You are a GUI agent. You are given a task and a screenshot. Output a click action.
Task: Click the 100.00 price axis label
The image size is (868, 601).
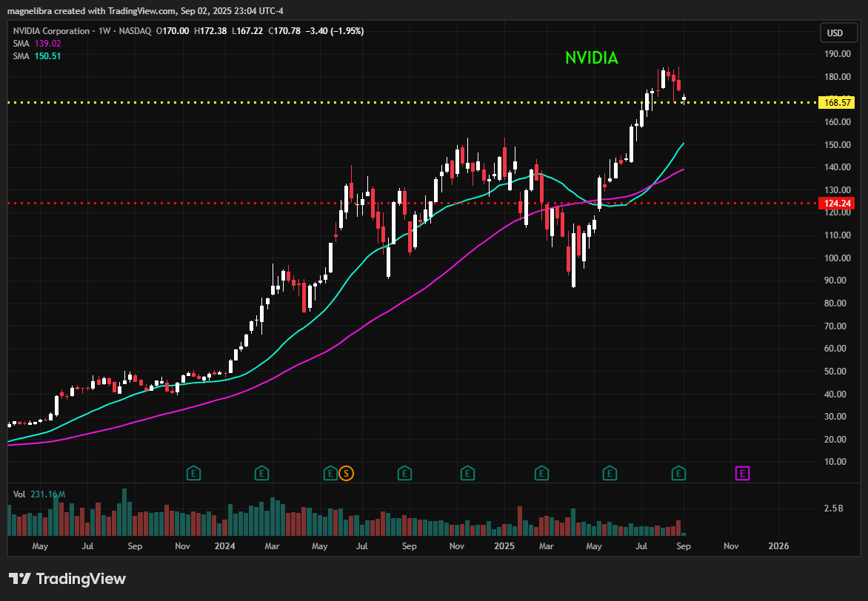pyautogui.click(x=838, y=258)
